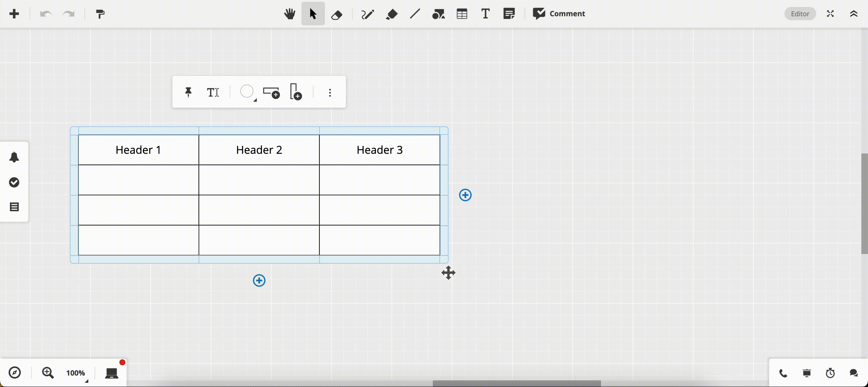Pin the selected table

[x=188, y=92]
